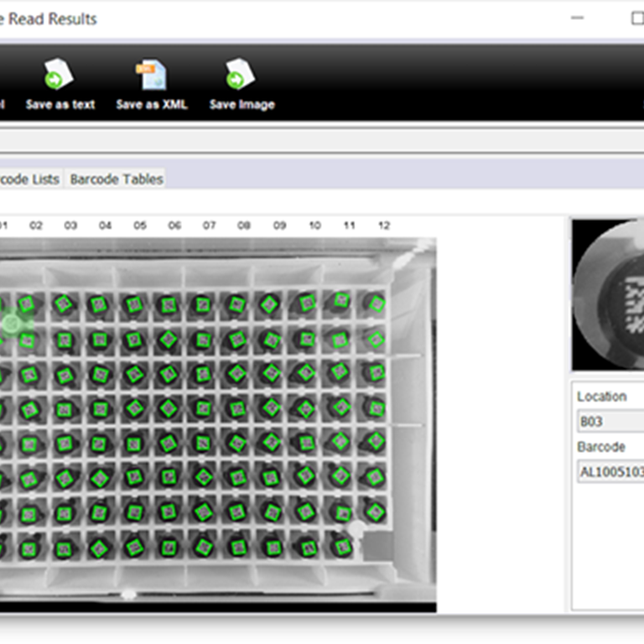Select the Barcode field starting with AL1005103
Screen dimensions: 644x644
point(610,471)
